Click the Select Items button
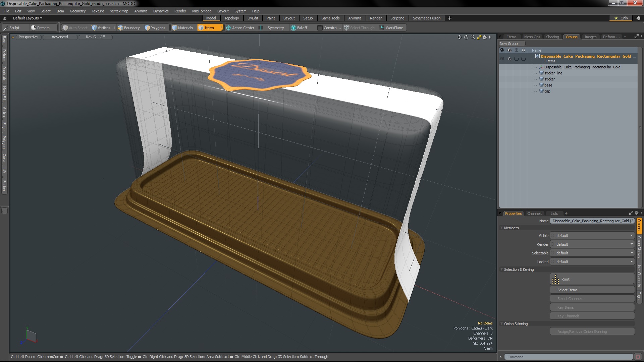The width and height of the screenshot is (644, 362). (x=592, y=290)
